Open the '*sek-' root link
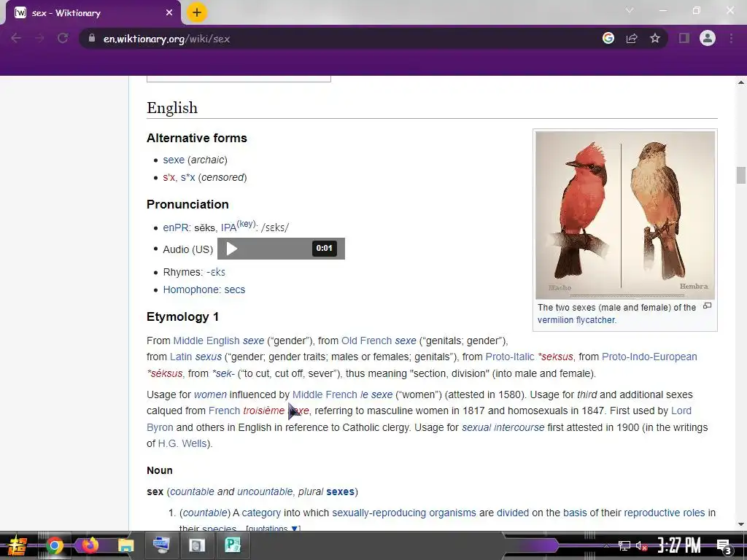This screenshot has height=560, width=747. [x=223, y=374]
